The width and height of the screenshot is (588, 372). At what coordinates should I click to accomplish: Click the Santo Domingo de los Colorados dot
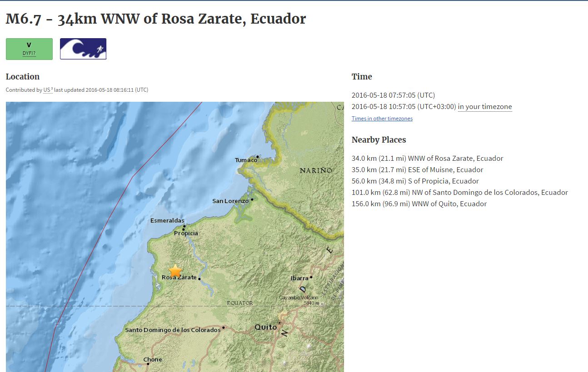point(224,327)
